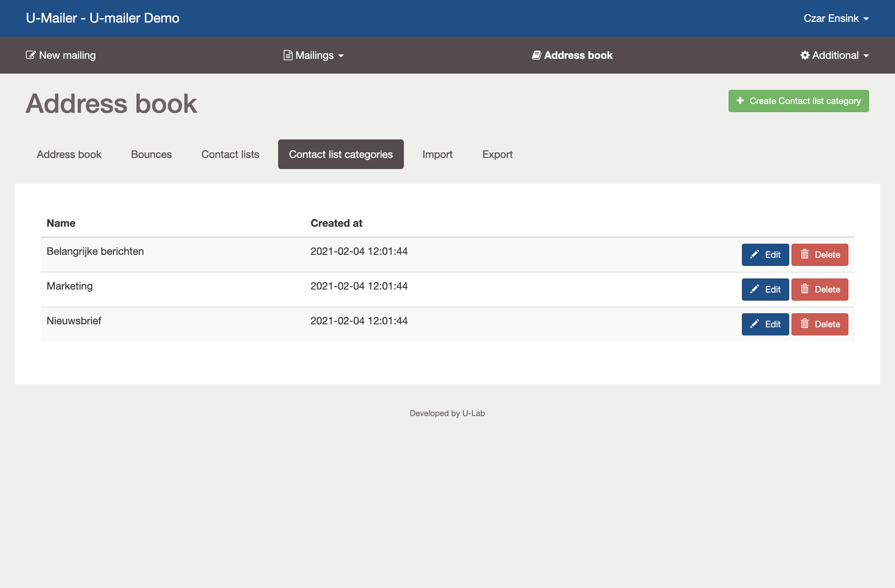Viewport: 895px width, 588px height.
Task: Click the New mailing compose icon
Action: (x=30, y=55)
